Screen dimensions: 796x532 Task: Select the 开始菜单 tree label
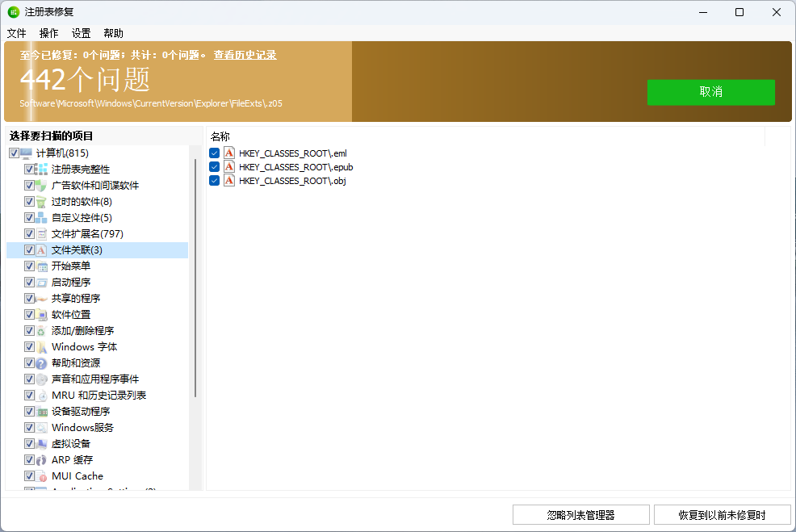(x=71, y=266)
